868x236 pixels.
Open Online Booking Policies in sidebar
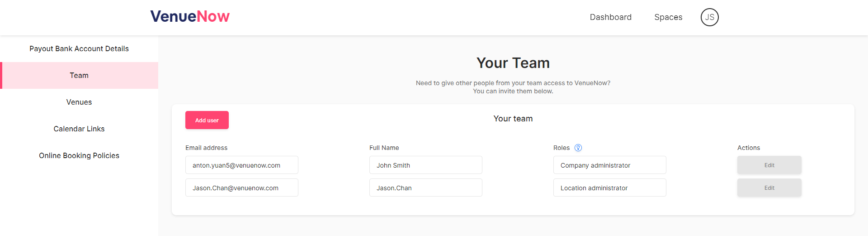79,155
